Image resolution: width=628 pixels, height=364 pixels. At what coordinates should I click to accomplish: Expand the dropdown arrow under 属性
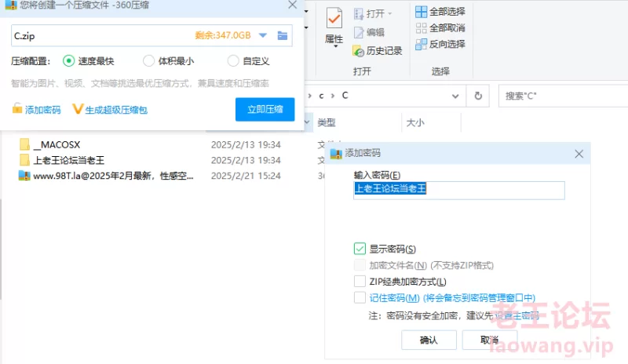tap(336, 47)
